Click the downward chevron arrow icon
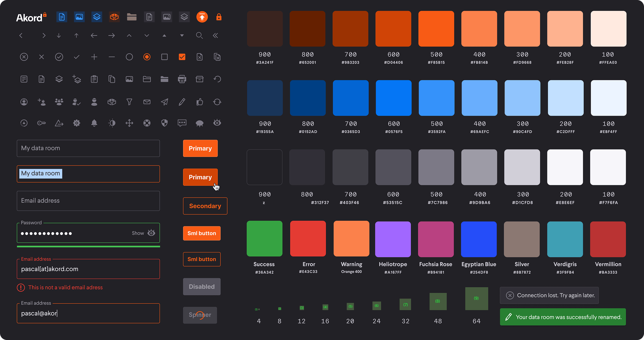This screenshot has width=644, height=340. point(147,35)
